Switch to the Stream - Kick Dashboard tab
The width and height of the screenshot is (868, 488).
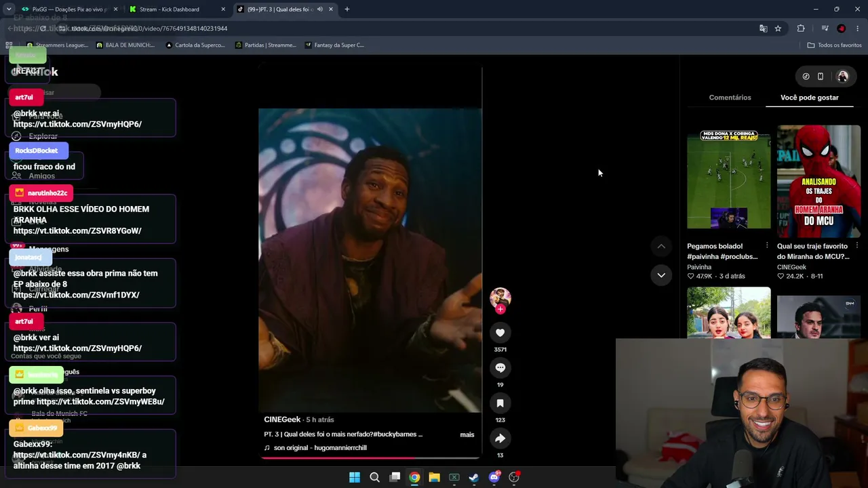(176, 9)
